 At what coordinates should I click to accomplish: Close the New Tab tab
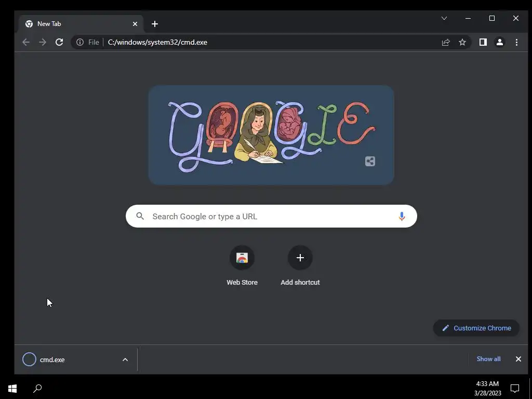coord(135,24)
